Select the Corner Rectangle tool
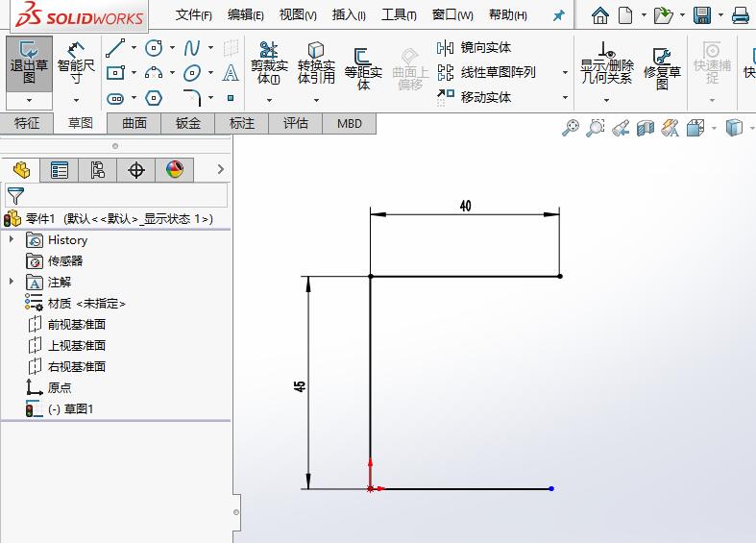Viewport: 756px width, 543px height. [x=115, y=73]
